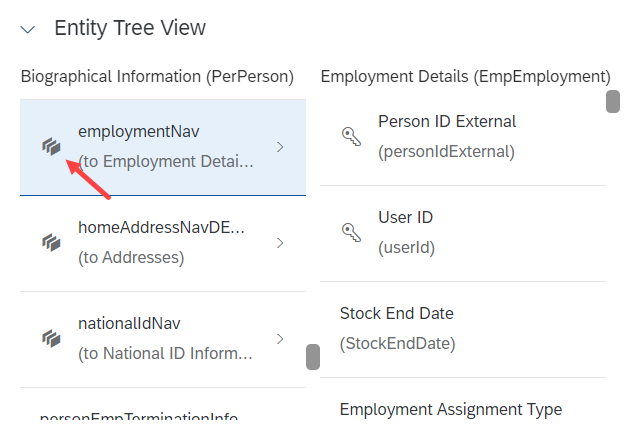Image resolution: width=630 pixels, height=443 pixels.
Task: Click the nationalIdNav navigation icon
Action: (x=51, y=339)
